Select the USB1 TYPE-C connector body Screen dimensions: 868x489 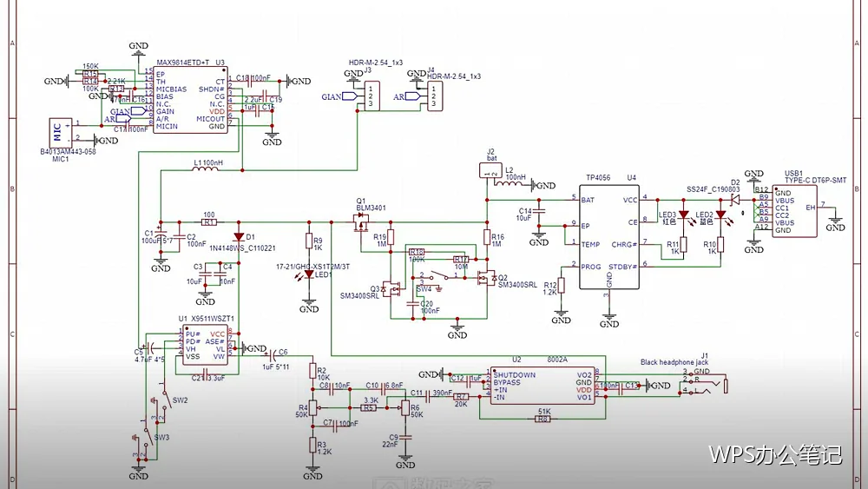794,212
